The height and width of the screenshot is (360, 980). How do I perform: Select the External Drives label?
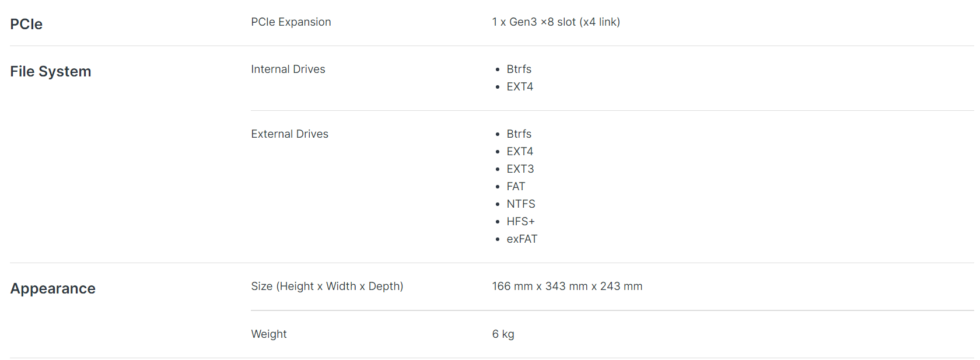click(x=289, y=134)
